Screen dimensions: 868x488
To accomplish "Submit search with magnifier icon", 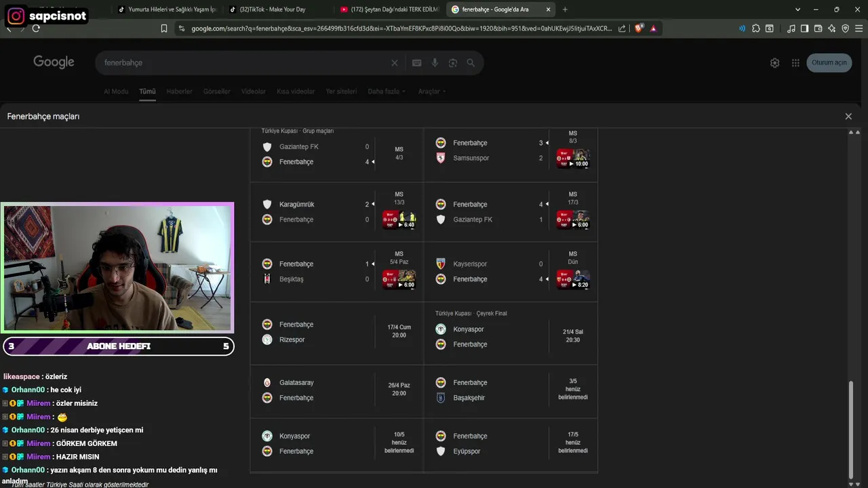I will (x=471, y=62).
